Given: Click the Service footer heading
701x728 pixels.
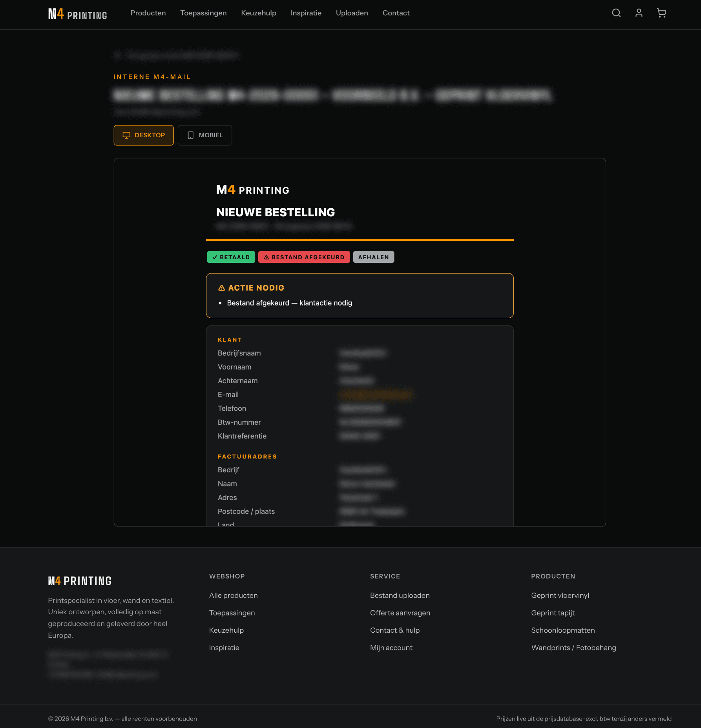Looking at the screenshot, I should (x=385, y=576).
